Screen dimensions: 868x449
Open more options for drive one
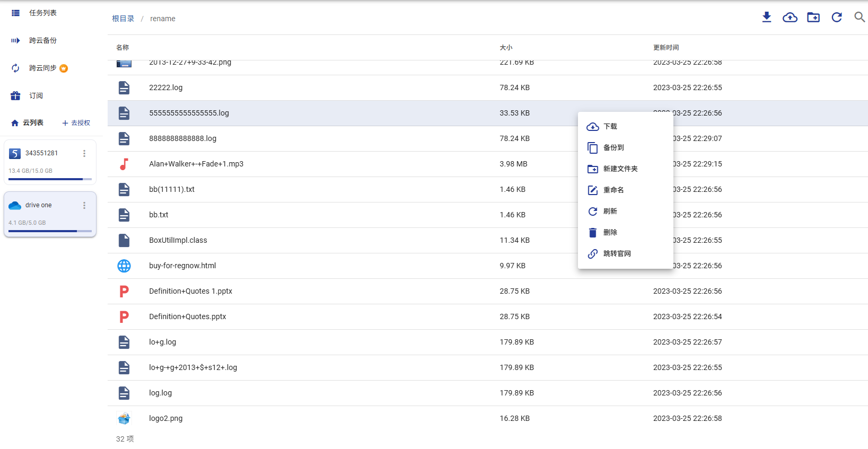point(84,205)
